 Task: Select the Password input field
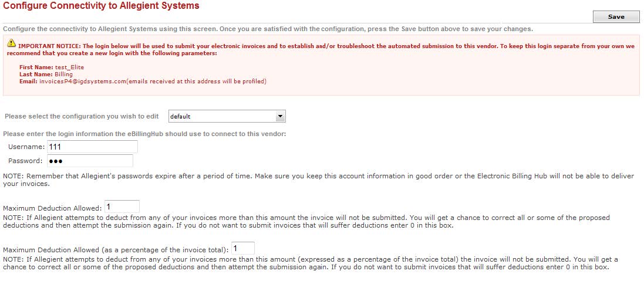[x=90, y=161]
